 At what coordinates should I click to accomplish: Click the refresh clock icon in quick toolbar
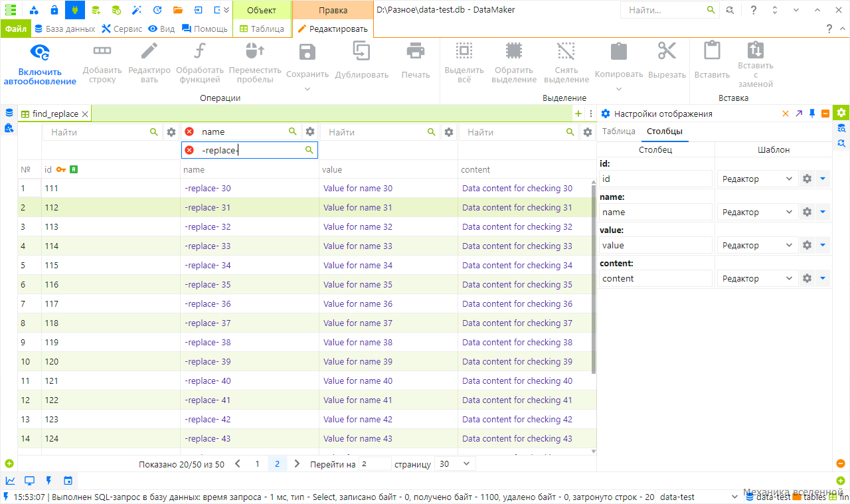(157, 10)
